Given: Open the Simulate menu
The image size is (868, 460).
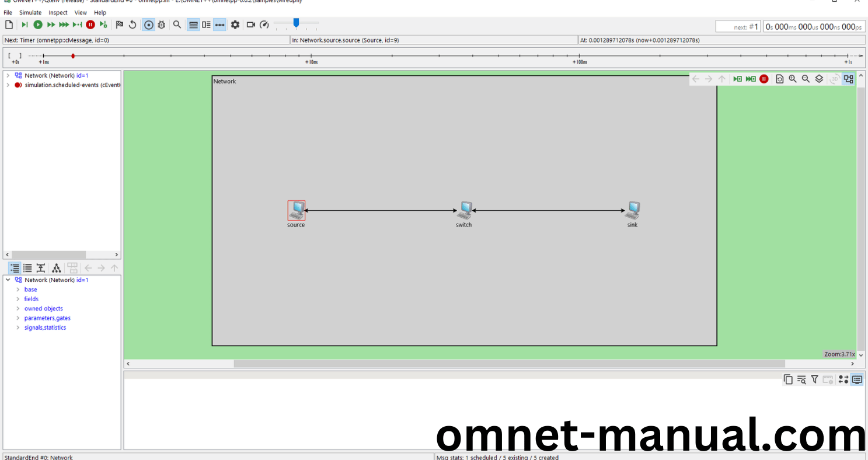Looking at the screenshot, I should point(30,12).
